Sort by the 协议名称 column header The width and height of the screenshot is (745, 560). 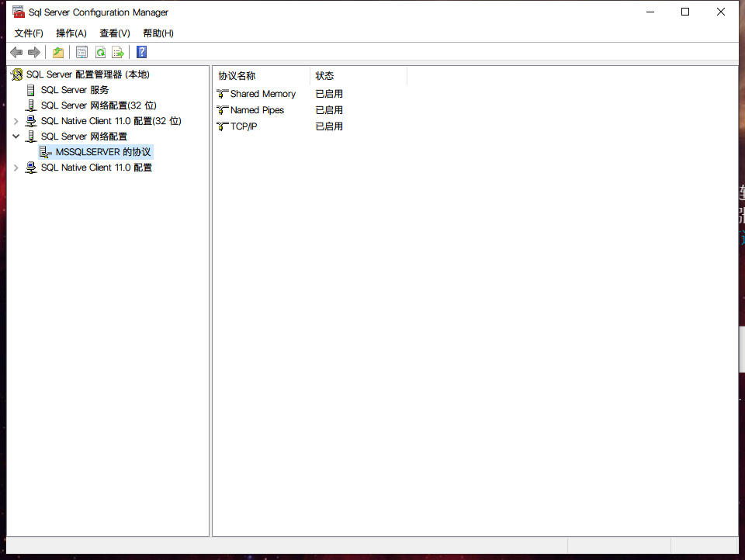coord(262,76)
